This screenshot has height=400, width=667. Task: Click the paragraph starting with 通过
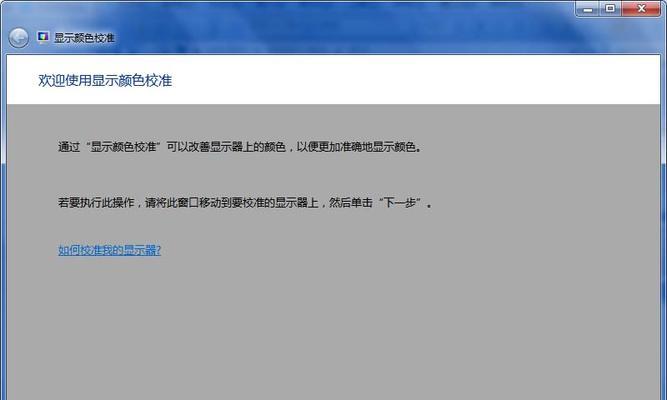click(x=240, y=147)
